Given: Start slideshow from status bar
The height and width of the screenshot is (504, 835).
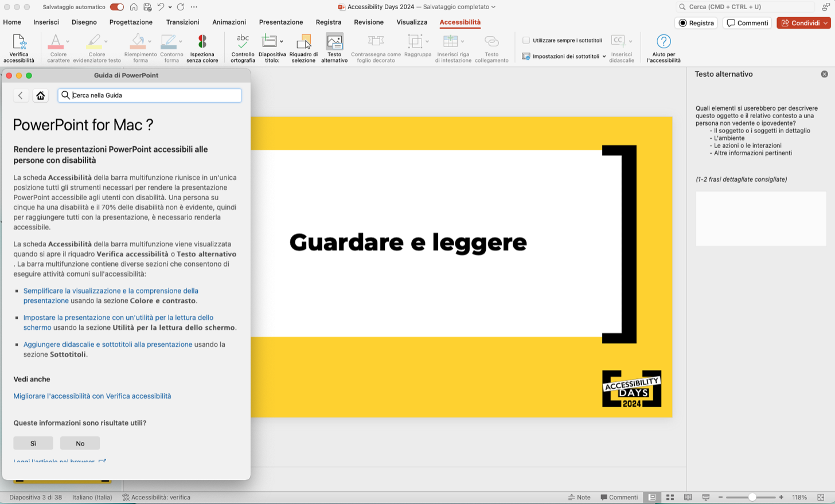Looking at the screenshot, I should (706, 497).
